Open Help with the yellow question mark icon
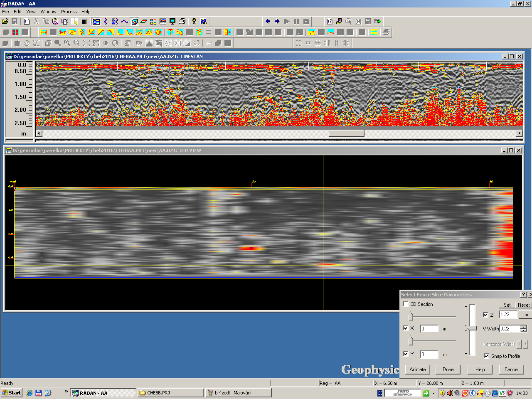The image size is (532, 399). pyautogui.click(x=194, y=21)
